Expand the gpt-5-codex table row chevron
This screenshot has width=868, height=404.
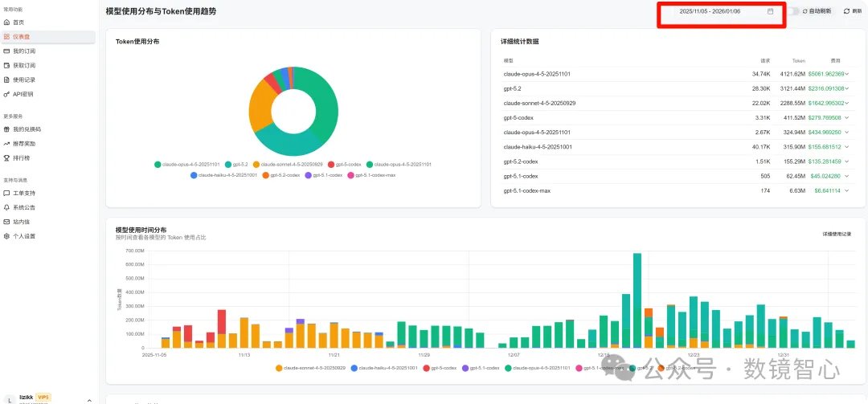848,117
